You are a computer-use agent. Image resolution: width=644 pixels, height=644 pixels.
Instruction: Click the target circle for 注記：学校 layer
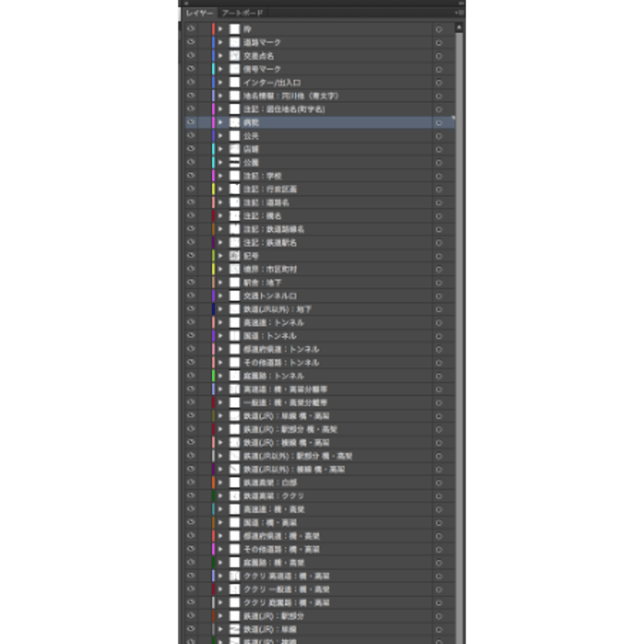pyautogui.click(x=439, y=176)
